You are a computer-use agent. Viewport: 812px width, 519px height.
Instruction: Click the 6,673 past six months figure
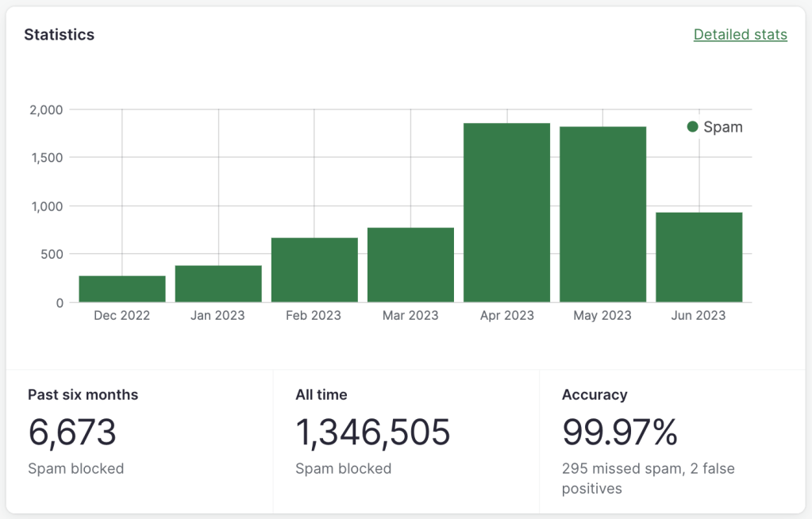[72, 432]
